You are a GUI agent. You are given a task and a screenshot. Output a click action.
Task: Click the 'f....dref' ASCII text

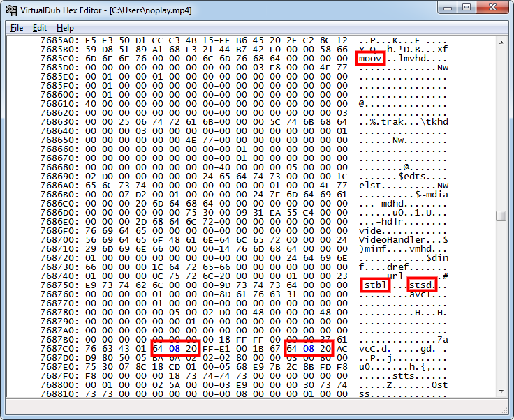point(384,267)
